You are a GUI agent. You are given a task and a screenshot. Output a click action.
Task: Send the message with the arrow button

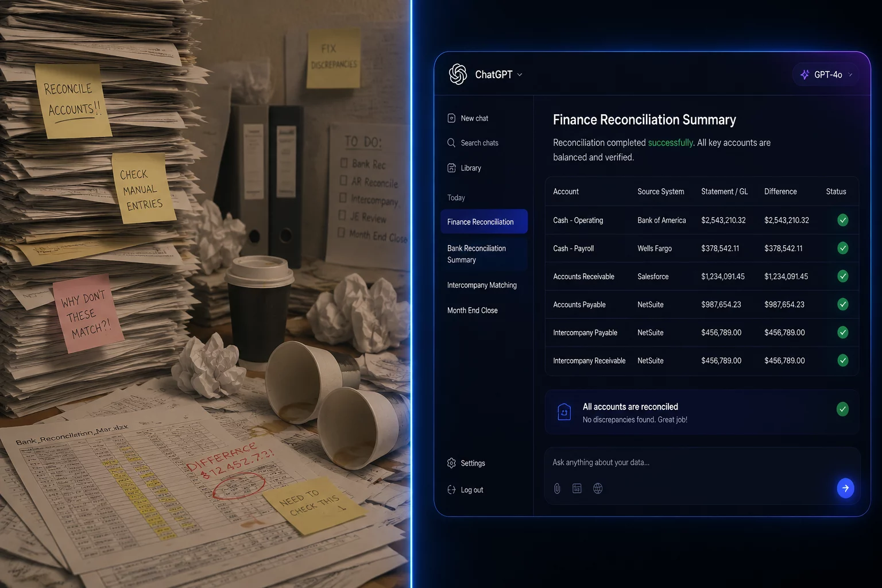click(x=845, y=488)
